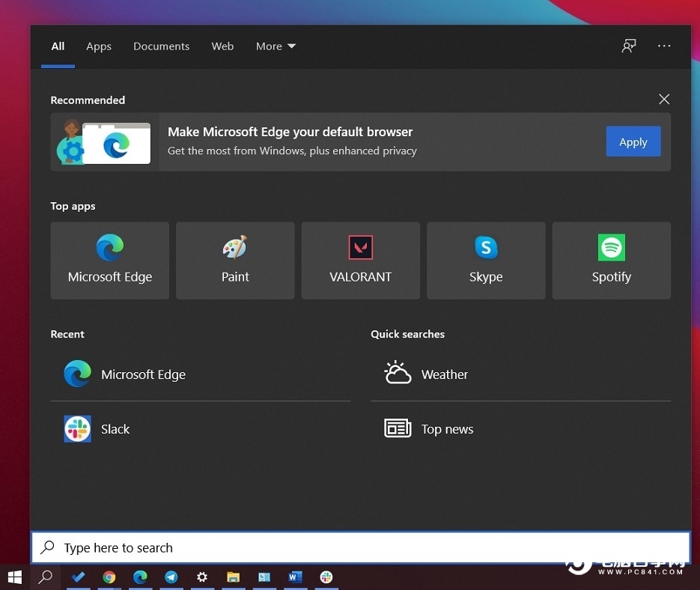This screenshot has height=590, width=700.
Task: Open Skype from Top apps
Action: pyautogui.click(x=485, y=260)
